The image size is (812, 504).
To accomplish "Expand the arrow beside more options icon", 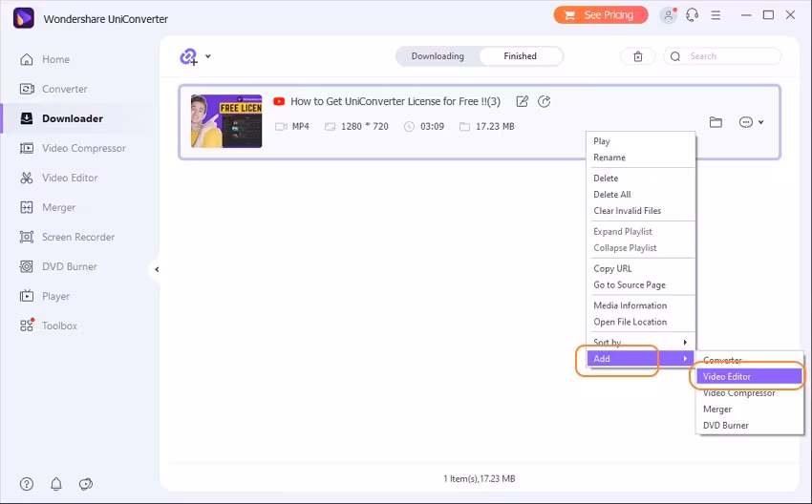I will point(760,122).
